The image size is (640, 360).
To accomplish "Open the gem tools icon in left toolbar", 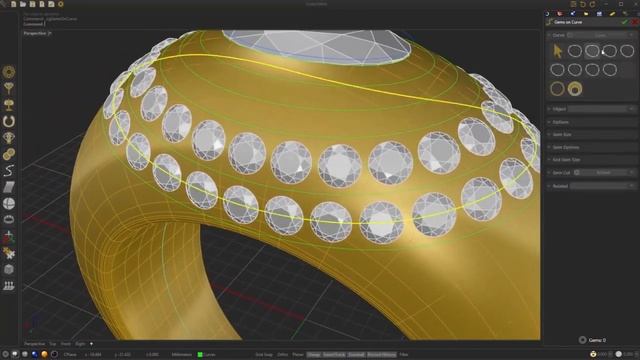I will (9, 72).
